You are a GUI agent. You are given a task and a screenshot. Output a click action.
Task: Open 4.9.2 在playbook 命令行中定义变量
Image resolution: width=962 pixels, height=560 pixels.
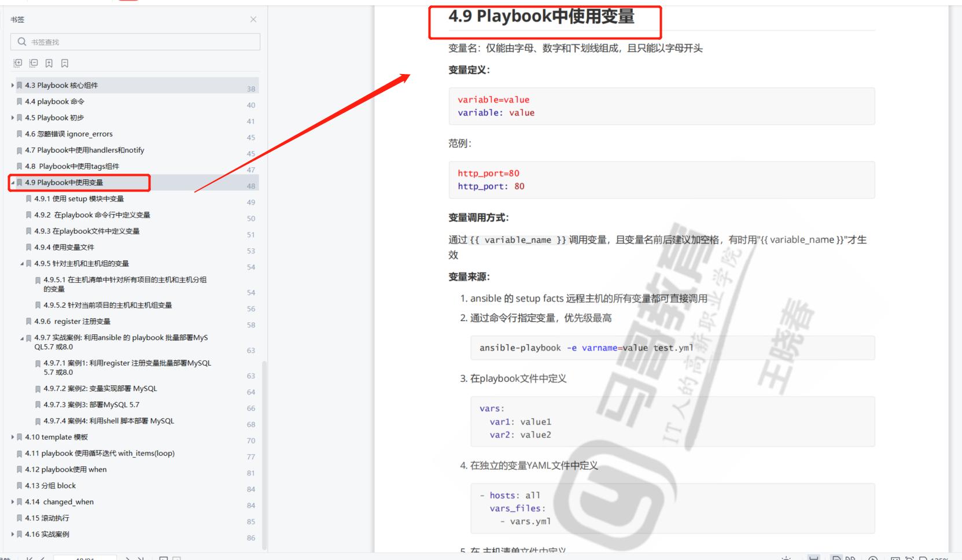(x=92, y=215)
